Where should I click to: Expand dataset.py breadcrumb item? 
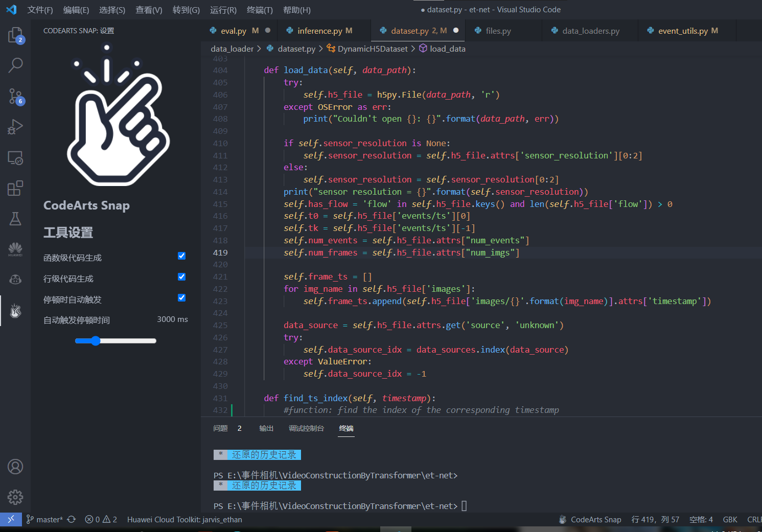[x=291, y=49]
